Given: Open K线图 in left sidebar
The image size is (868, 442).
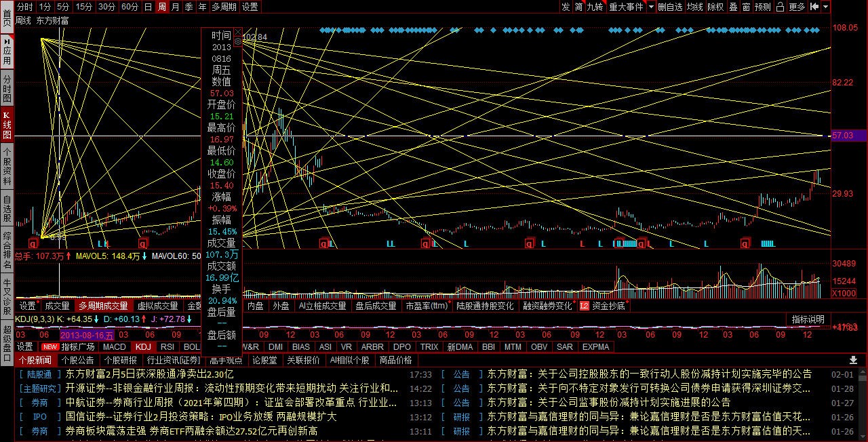Looking at the screenshot, I should [7, 125].
